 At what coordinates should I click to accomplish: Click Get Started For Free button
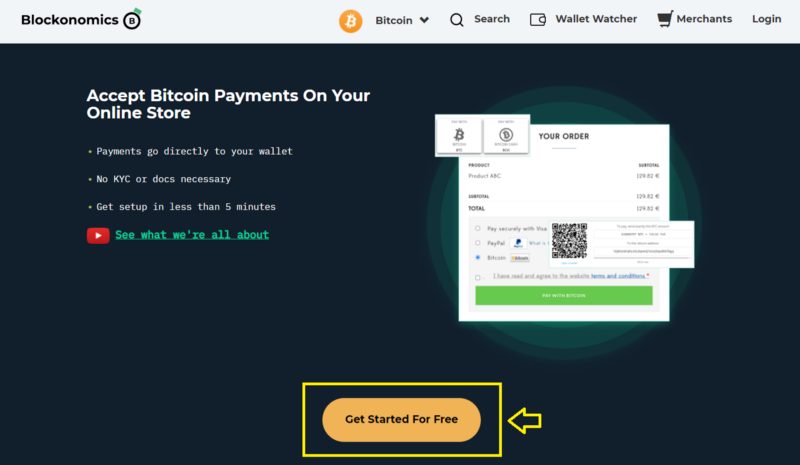click(402, 420)
